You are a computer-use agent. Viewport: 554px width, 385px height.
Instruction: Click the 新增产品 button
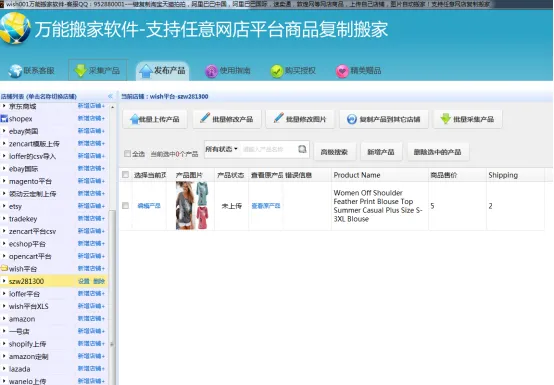[381, 152]
